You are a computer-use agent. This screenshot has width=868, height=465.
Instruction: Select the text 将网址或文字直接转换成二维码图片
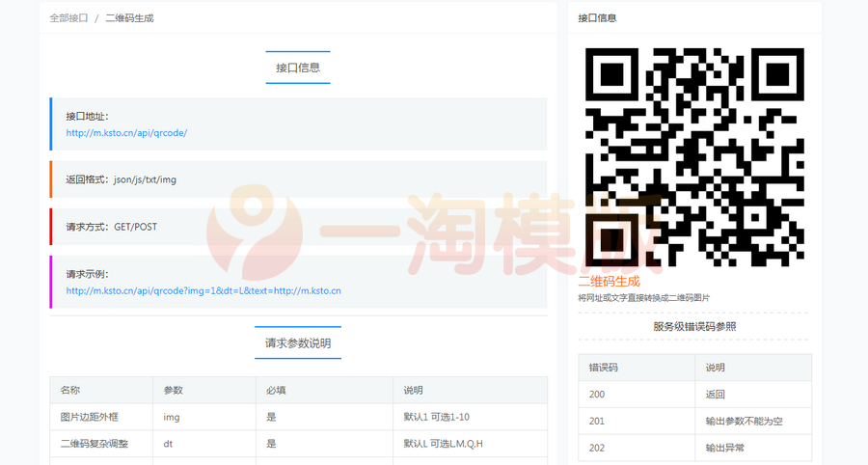click(644, 298)
